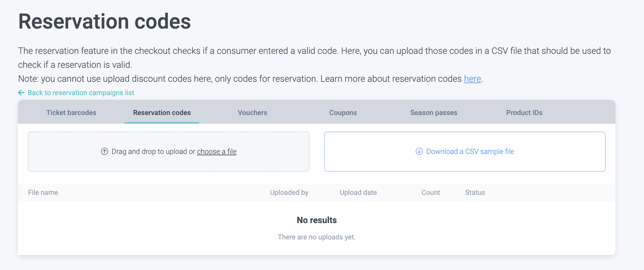The width and height of the screenshot is (644, 270).
Task: Switch to the Ticket barcodes tab
Action: 71,113
